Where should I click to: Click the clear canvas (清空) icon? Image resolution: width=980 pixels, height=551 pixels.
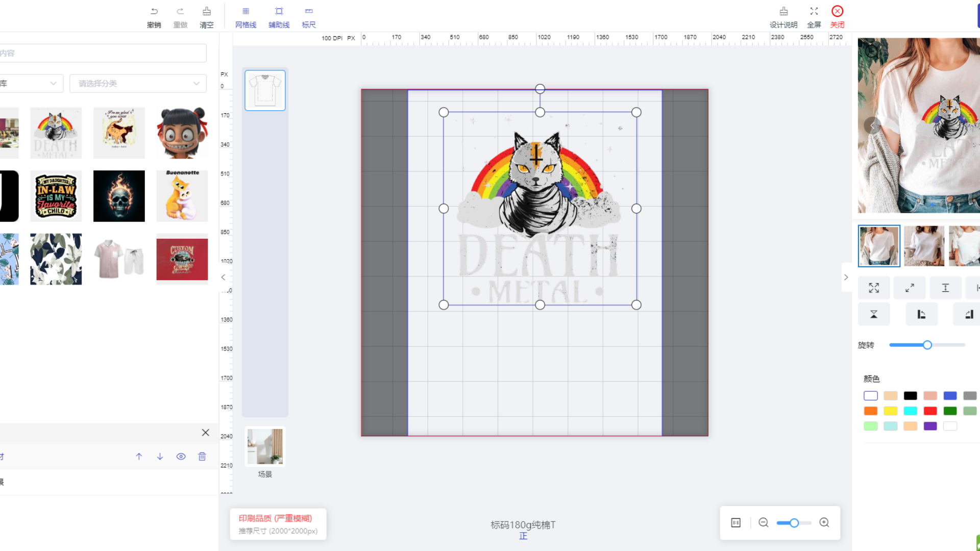point(206,12)
